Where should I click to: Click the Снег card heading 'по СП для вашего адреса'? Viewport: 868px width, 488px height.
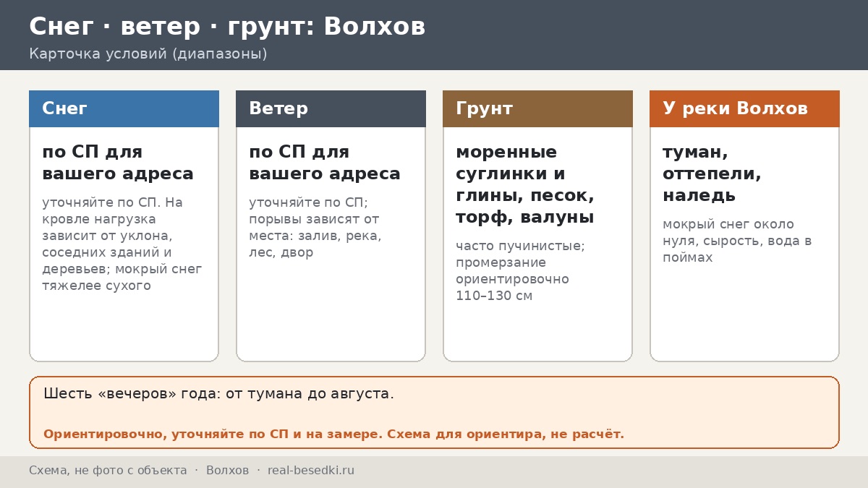tap(118, 163)
